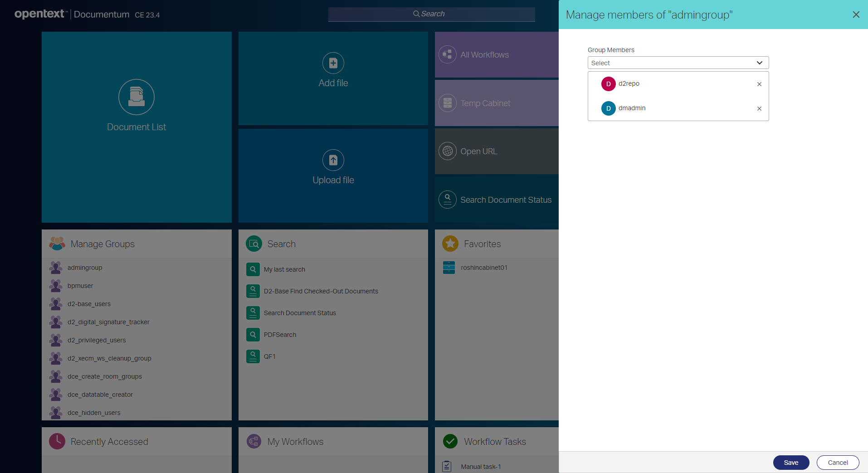Viewport: 868px width, 473px height.
Task: Click the Add file icon
Action: pyautogui.click(x=332, y=63)
